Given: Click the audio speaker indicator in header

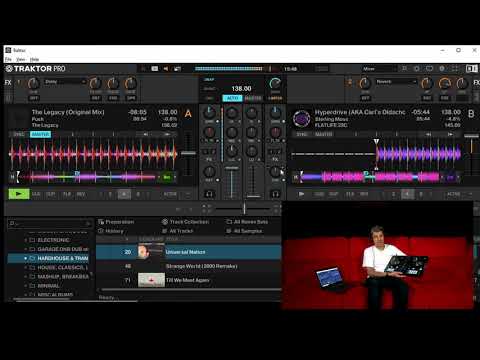Looking at the screenshot, I should coord(166,69).
